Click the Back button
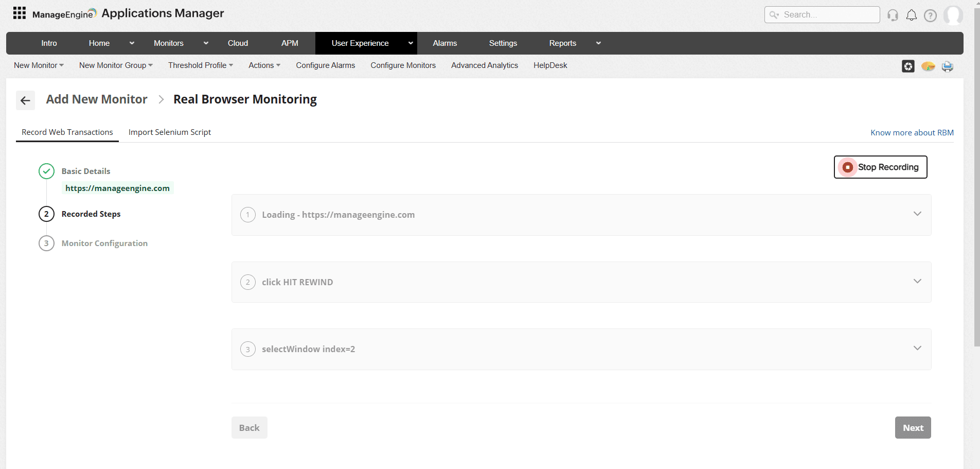 pyautogui.click(x=250, y=428)
